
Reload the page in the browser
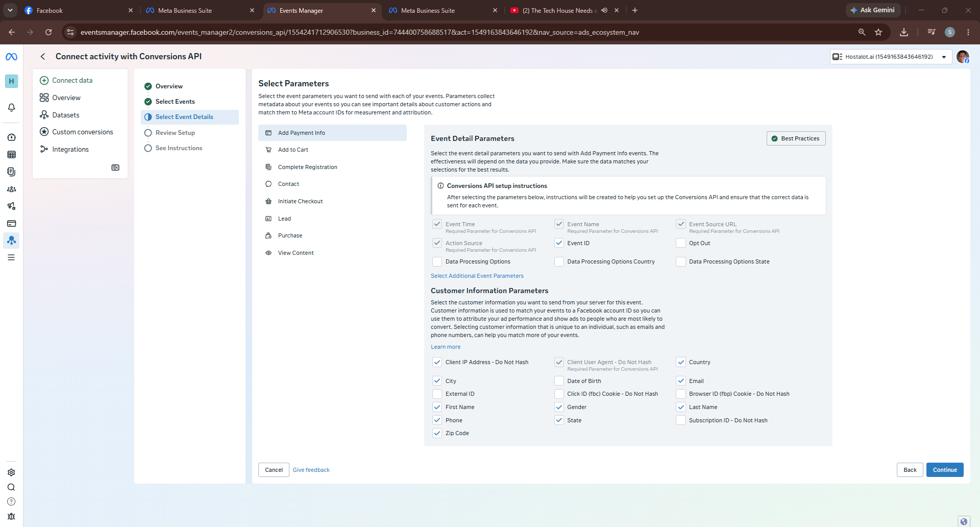[x=48, y=32]
